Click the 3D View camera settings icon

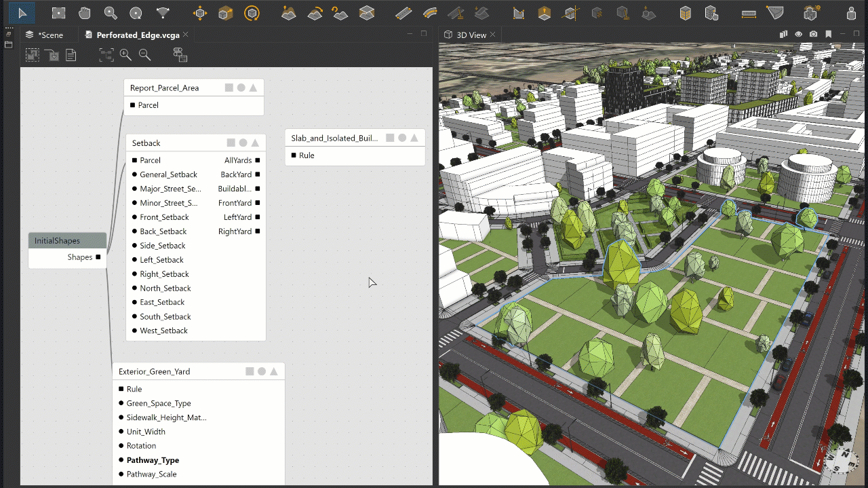point(813,35)
